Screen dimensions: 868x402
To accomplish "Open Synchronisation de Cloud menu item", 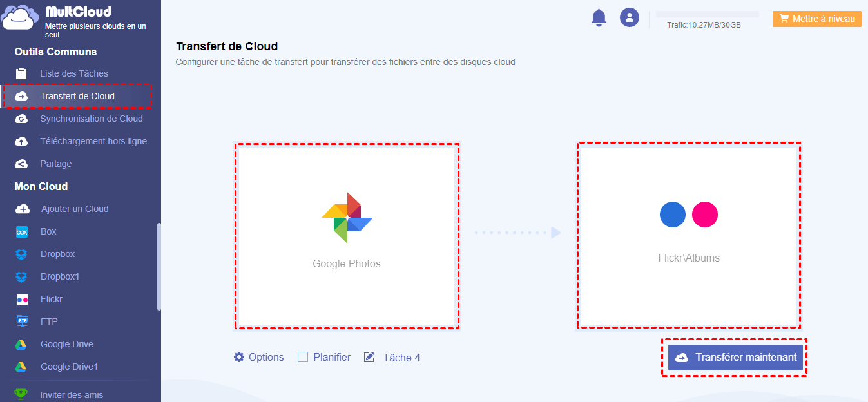I will 91,119.
